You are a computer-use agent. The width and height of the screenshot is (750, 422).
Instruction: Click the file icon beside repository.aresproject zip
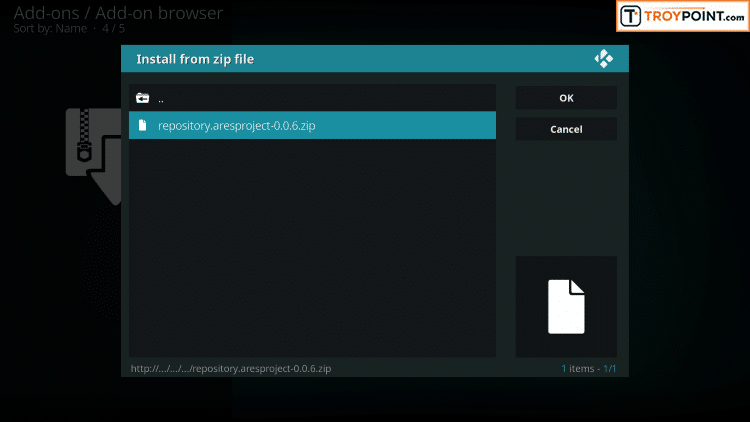(142, 125)
